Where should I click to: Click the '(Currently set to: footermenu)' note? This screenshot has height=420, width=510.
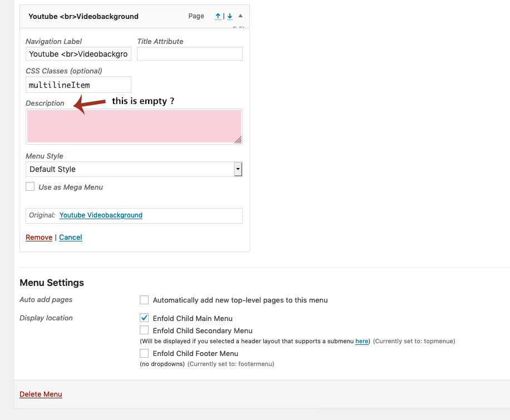point(231,364)
